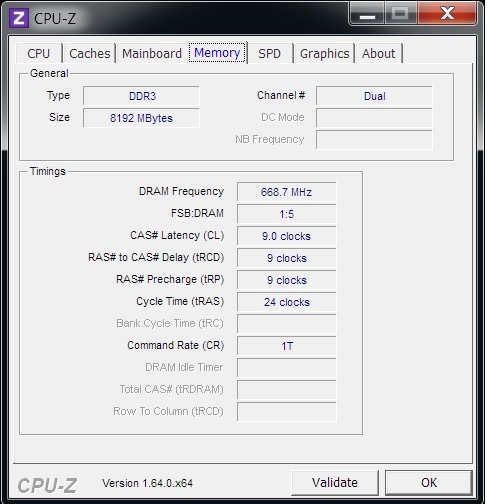Viewport: 487px width, 504px height.
Task: Click the greyed NB Frequency label
Action: coord(270,139)
